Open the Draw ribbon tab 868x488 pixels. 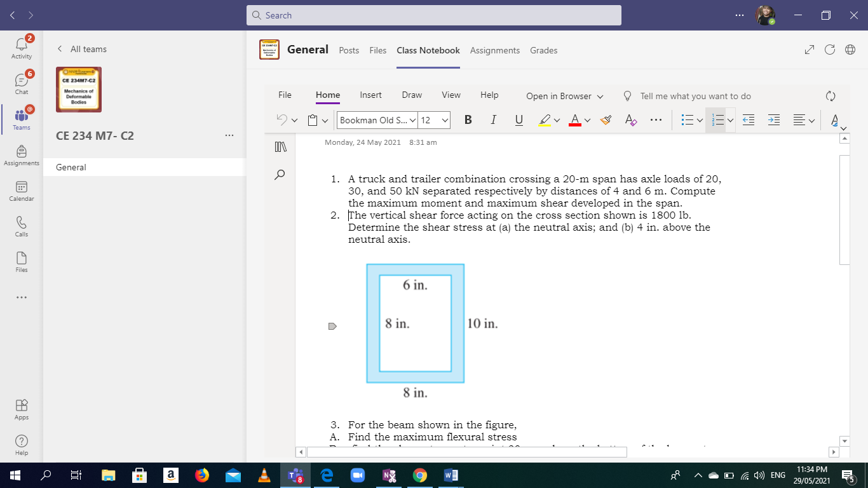(412, 95)
